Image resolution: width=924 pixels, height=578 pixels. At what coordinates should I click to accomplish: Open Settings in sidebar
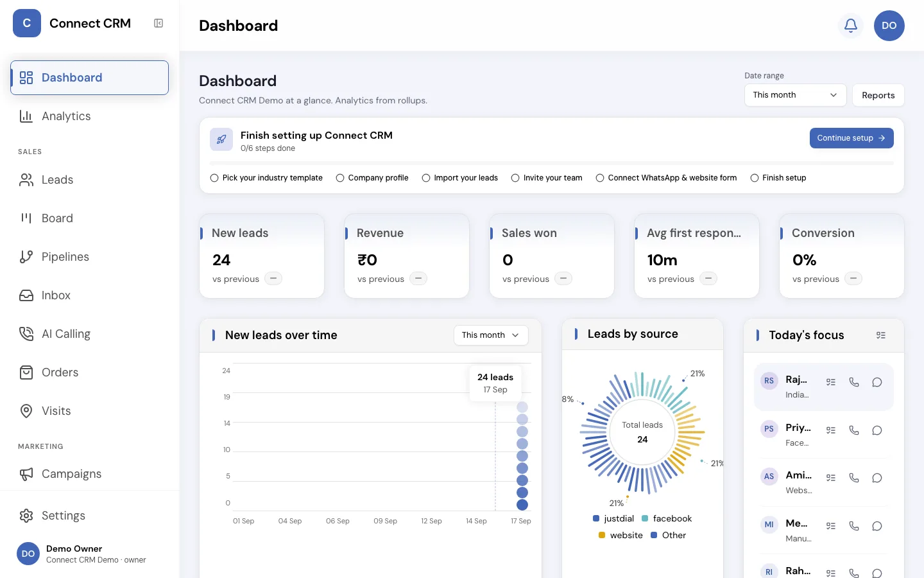click(x=90, y=516)
